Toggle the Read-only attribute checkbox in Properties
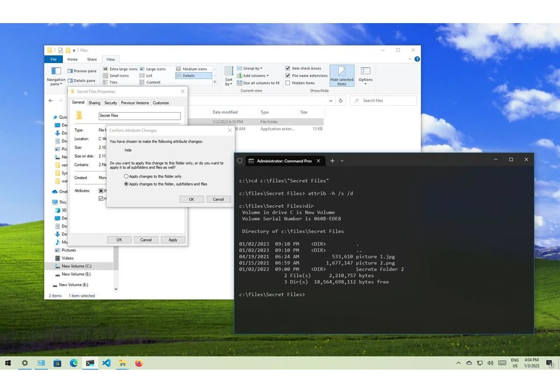 pyautogui.click(x=101, y=191)
